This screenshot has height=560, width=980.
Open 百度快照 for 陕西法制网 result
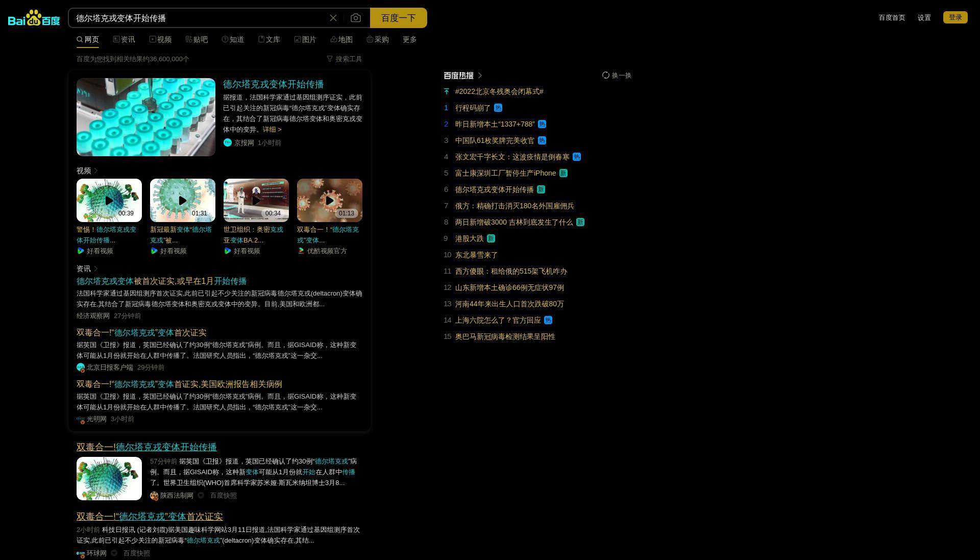[224, 496]
